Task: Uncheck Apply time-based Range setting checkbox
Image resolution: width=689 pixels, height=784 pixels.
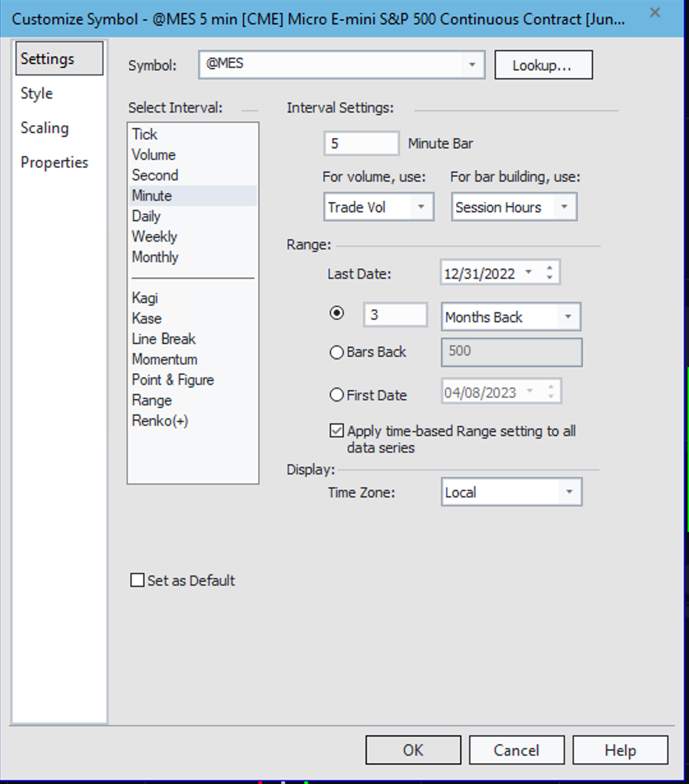Action: pyautogui.click(x=337, y=431)
